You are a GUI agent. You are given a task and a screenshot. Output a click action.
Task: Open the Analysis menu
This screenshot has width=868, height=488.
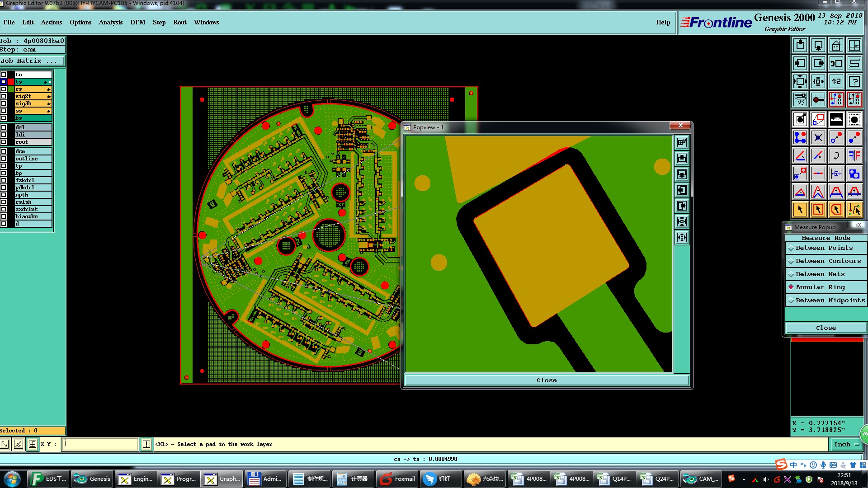[x=110, y=22]
